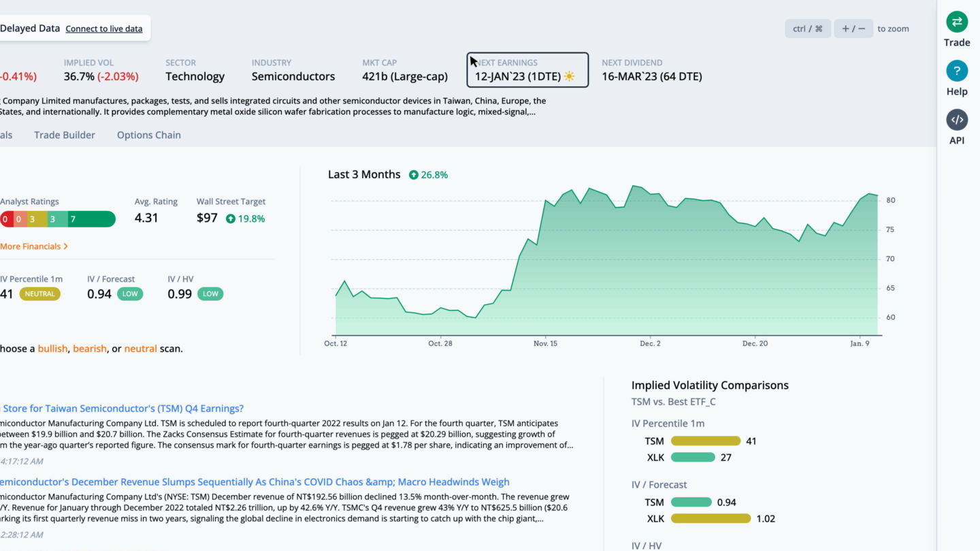Click the Connect to live data link
The height and width of the screenshot is (551, 980).
104,29
